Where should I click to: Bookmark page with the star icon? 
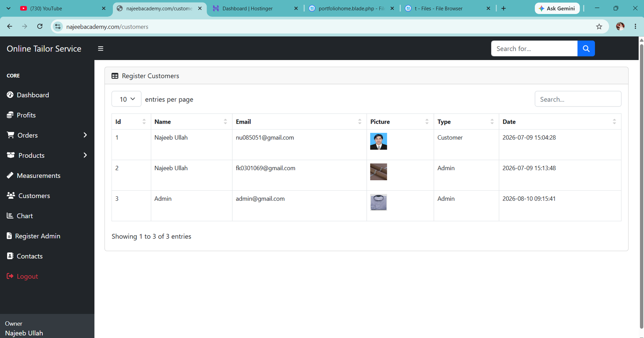[x=599, y=27]
